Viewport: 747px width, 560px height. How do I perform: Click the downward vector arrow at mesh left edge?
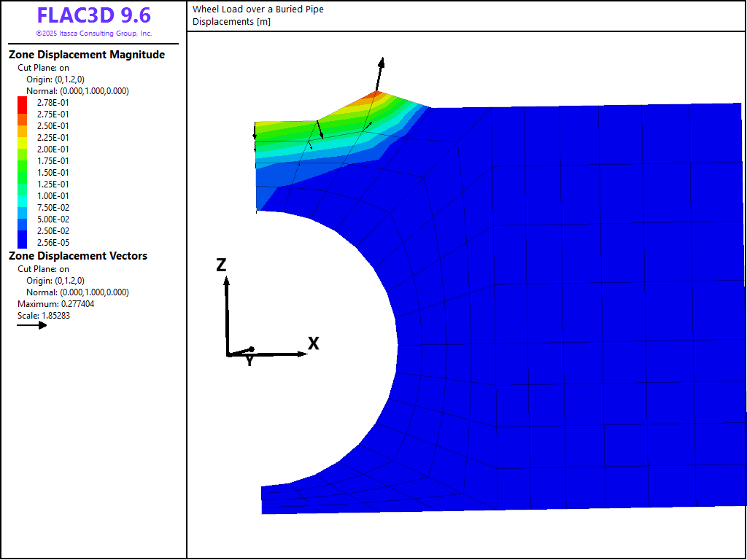point(255,131)
